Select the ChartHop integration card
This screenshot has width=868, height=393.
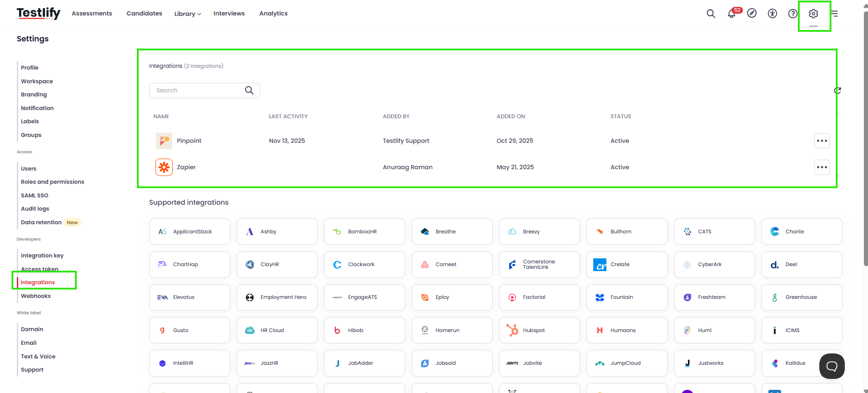(190, 265)
